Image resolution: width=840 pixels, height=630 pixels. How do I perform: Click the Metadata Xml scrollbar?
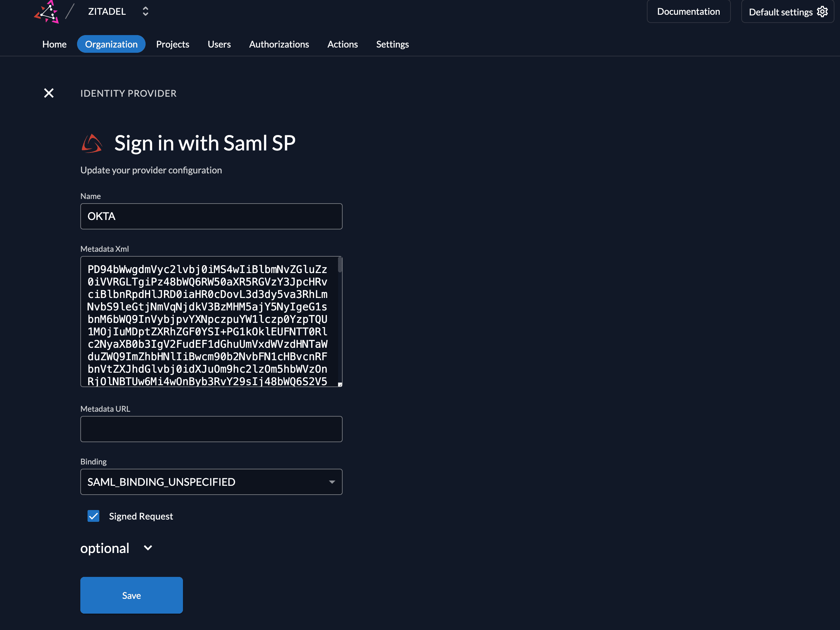pos(340,265)
